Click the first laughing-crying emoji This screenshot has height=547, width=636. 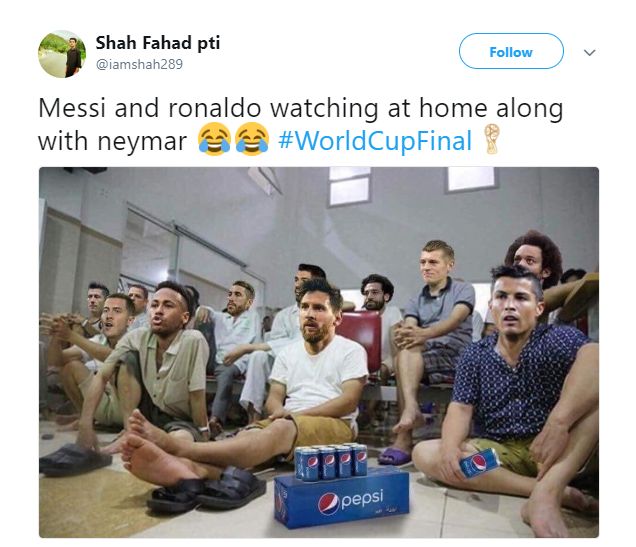pos(214,139)
